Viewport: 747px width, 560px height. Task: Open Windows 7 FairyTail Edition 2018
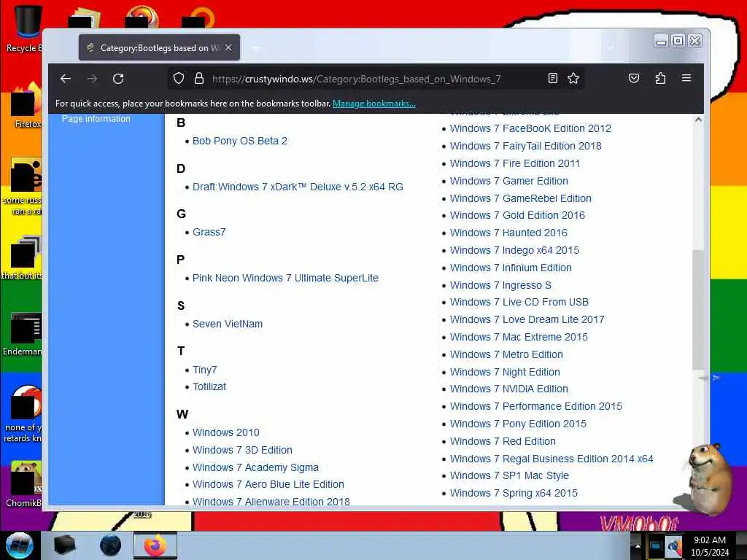(x=525, y=146)
